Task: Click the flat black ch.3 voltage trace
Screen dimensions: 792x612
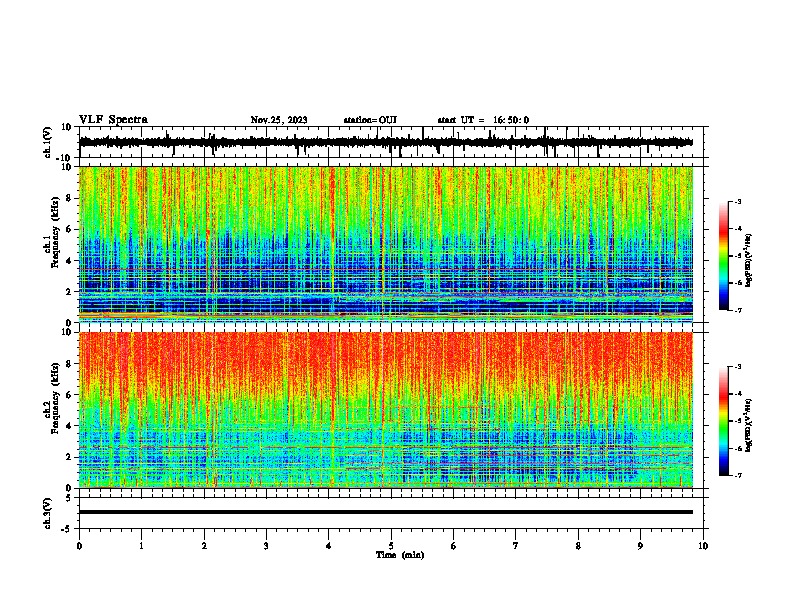Action: tap(386, 512)
